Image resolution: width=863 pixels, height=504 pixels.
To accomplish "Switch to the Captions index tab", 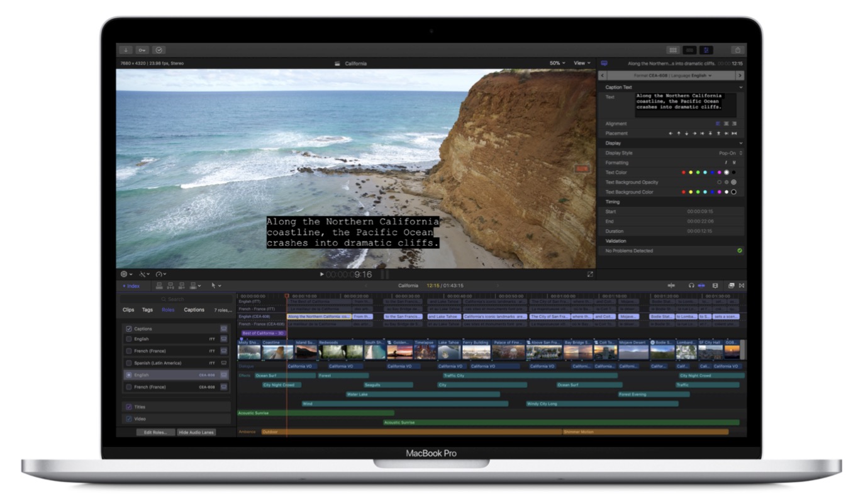I will [x=194, y=310].
